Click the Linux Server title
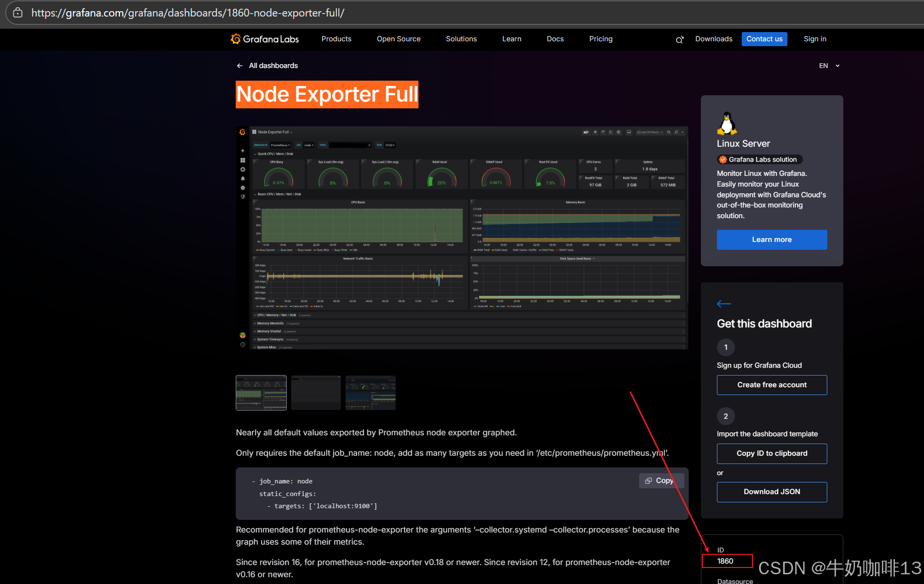Viewport: 924px width, 584px height. tap(743, 143)
